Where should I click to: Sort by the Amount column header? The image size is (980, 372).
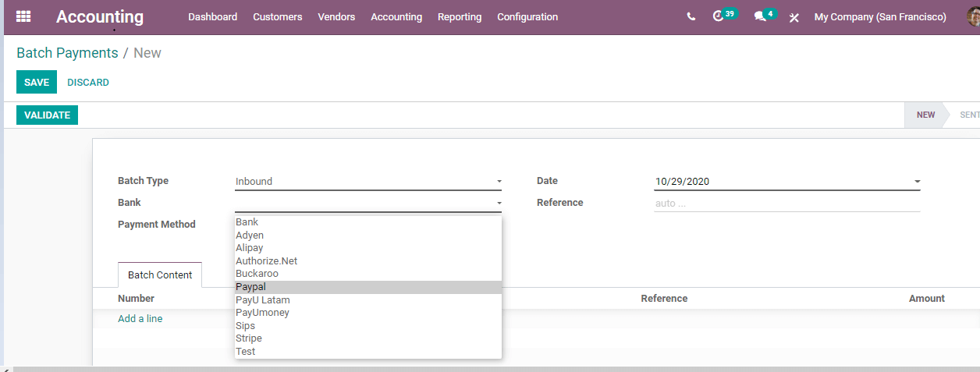[x=927, y=299]
